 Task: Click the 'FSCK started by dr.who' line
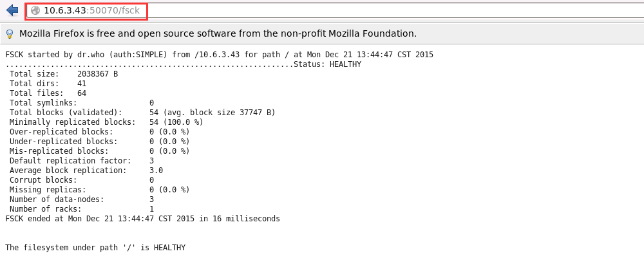[220, 55]
